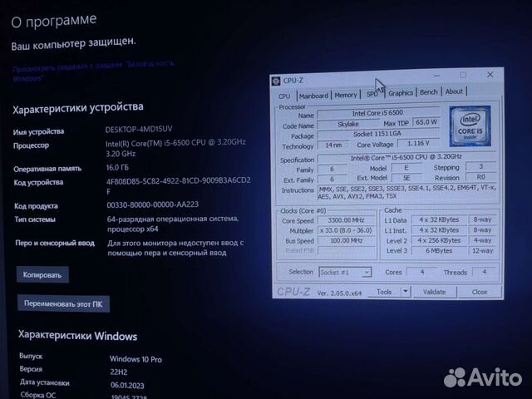Open the About tab in CPU-Z
Viewport: 532px width, 399px height.
(454, 91)
